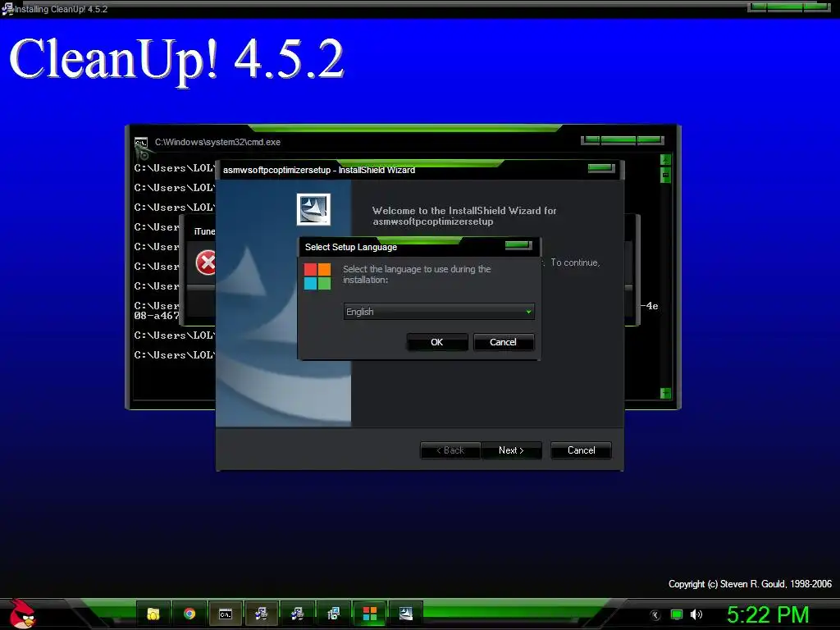
Task: Click the Steven R. Gould copyright text
Action: click(x=750, y=584)
